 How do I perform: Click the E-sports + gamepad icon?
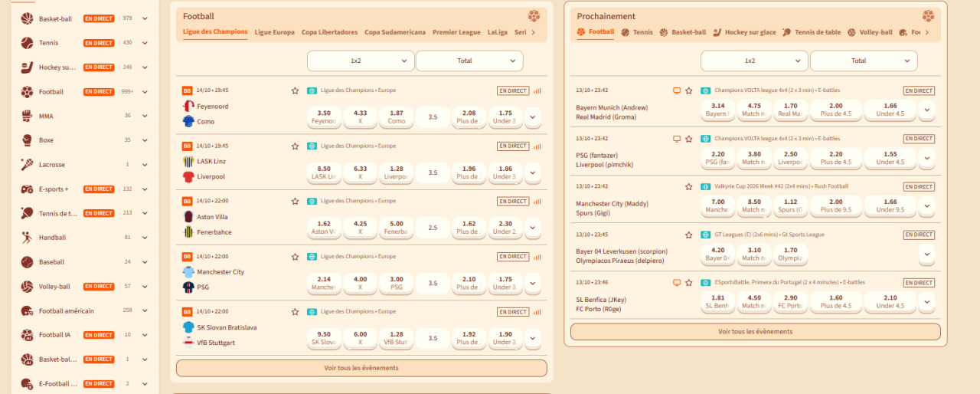pyautogui.click(x=27, y=189)
